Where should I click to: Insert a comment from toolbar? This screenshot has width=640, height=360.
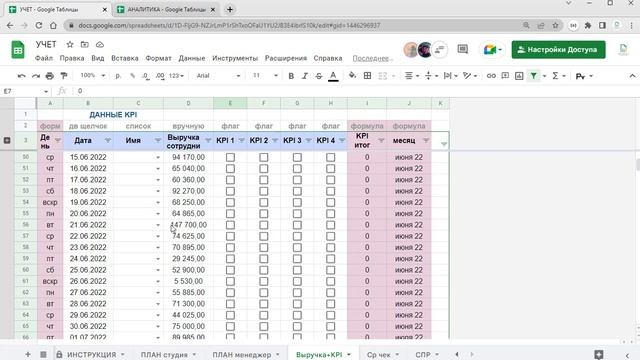pyautogui.click(x=505, y=76)
